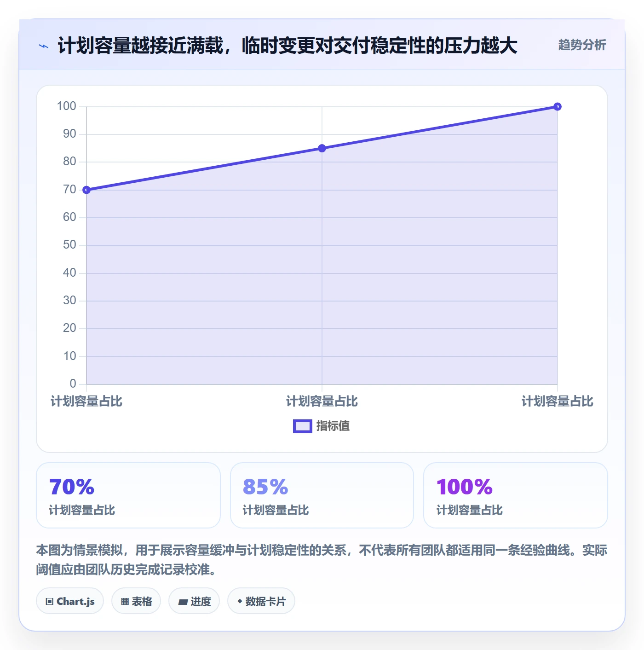Click the rightmost x-axis label 计划容量占比
Image resolution: width=644 pixels, height=650 pixels.
click(x=558, y=401)
